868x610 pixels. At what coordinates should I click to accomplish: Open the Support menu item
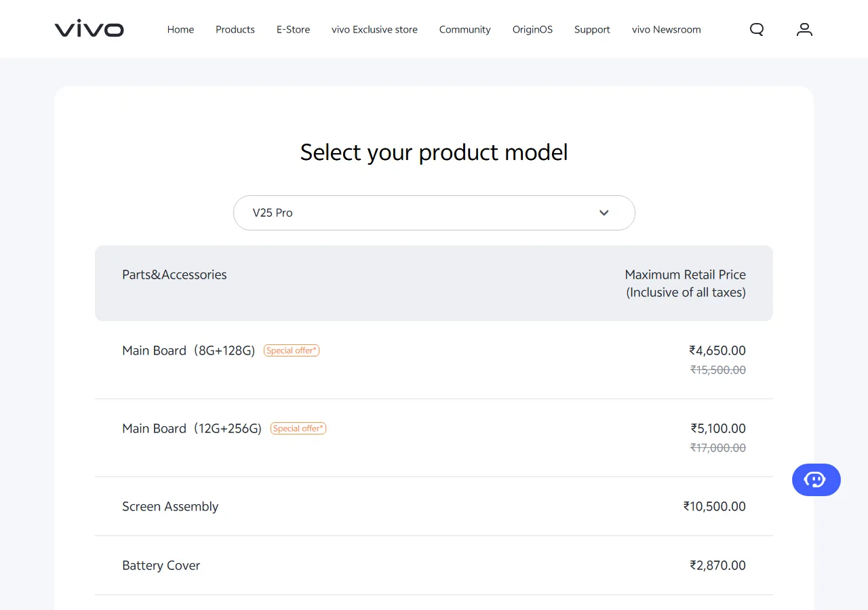click(592, 29)
